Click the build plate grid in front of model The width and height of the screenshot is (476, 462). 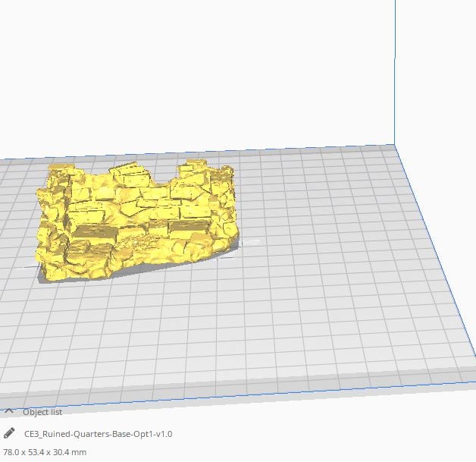pos(152,326)
